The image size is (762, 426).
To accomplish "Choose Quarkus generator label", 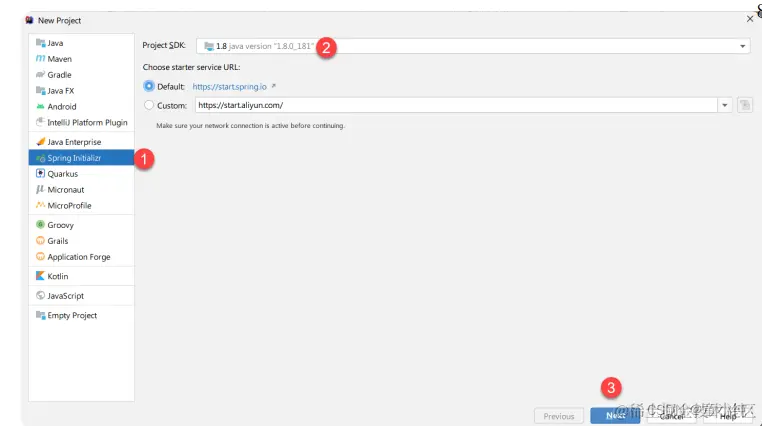I will coord(63,174).
